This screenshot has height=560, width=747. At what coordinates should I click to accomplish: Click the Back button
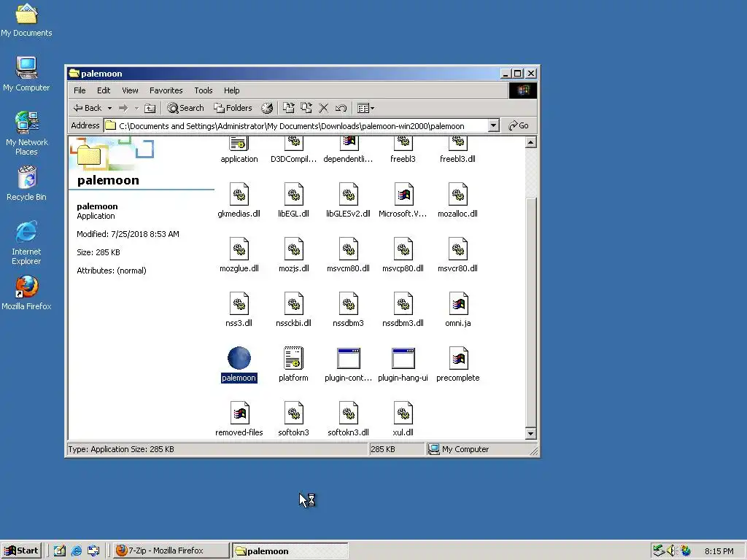(88, 108)
